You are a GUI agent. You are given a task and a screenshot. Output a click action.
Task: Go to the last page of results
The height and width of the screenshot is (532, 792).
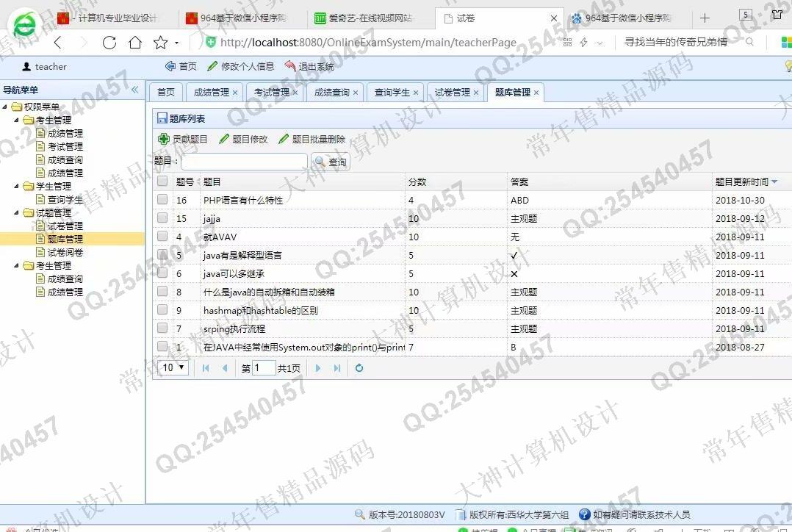(x=337, y=368)
